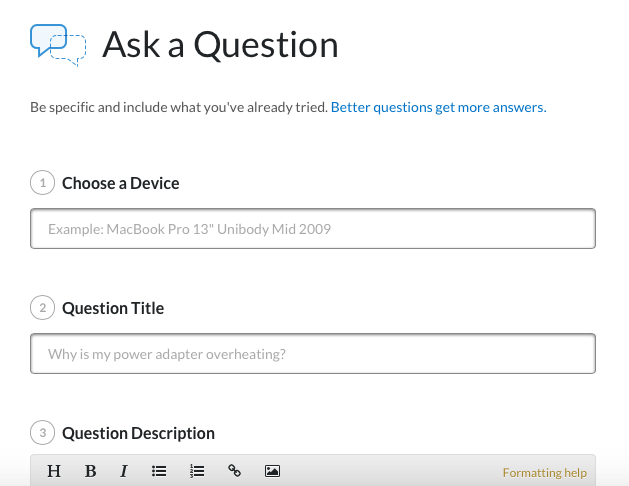This screenshot has width=629, height=486.
Task: Apply heading format with H icon
Action: click(54, 471)
